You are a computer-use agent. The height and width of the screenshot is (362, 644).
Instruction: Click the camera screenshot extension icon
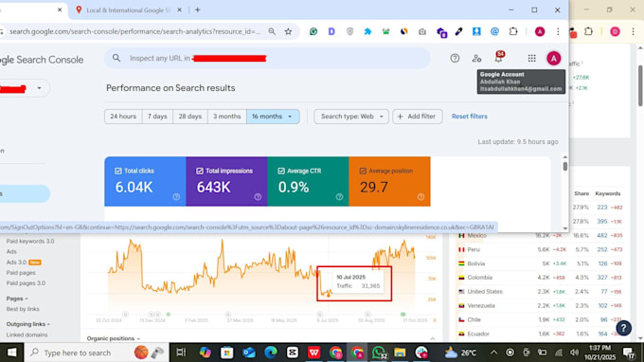coord(422,31)
